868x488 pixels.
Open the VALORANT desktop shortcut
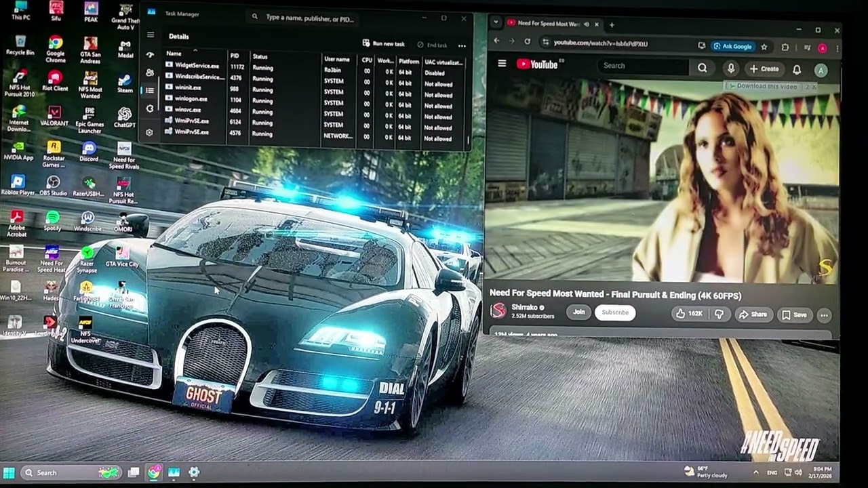point(54,117)
